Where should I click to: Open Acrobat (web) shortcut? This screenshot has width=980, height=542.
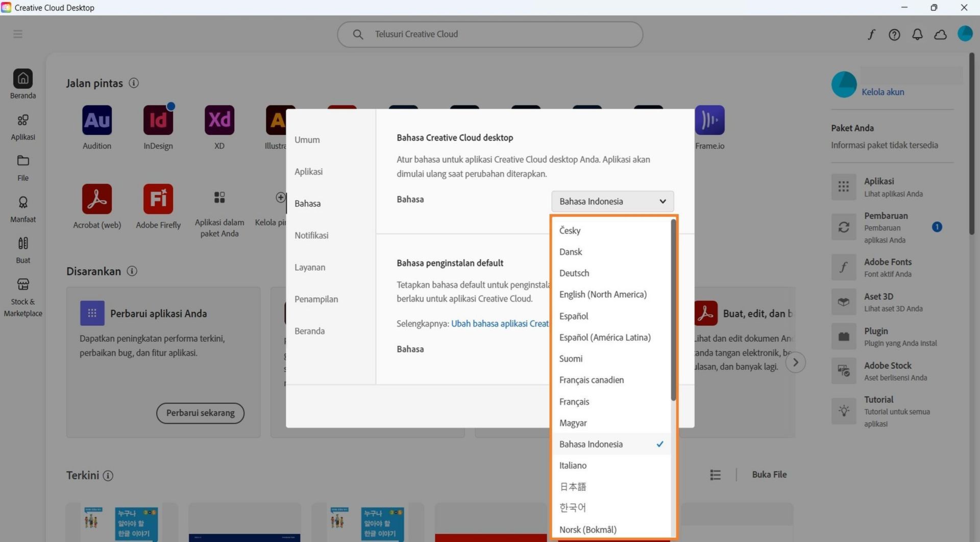click(97, 199)
